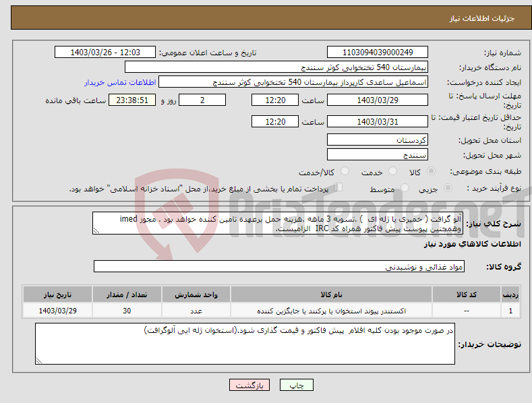Click the price validity time field
This screenshot has width=532, height=403.
[x=275, y=121]
